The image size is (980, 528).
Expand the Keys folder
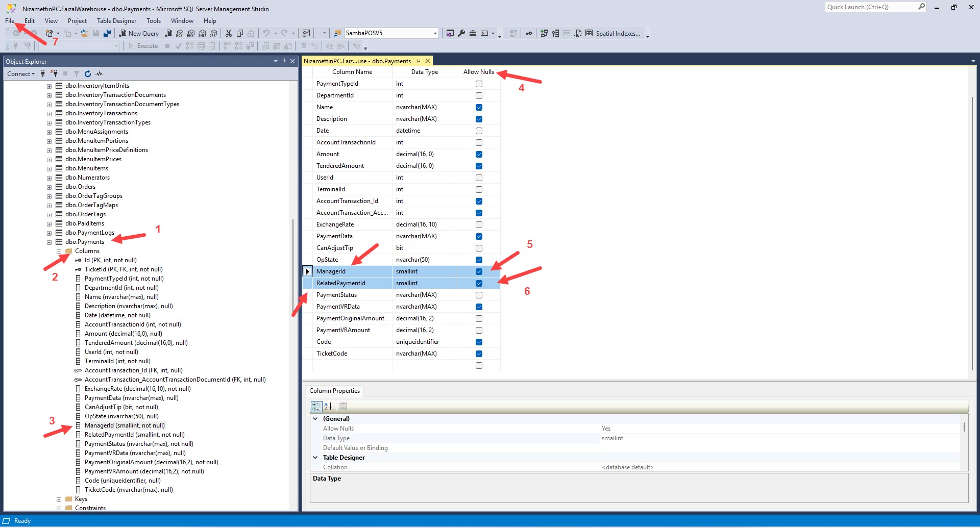[x=59, y=499]
